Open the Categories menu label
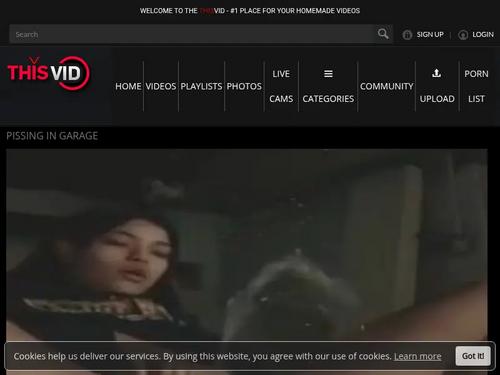500x375 pixels. 328,99
